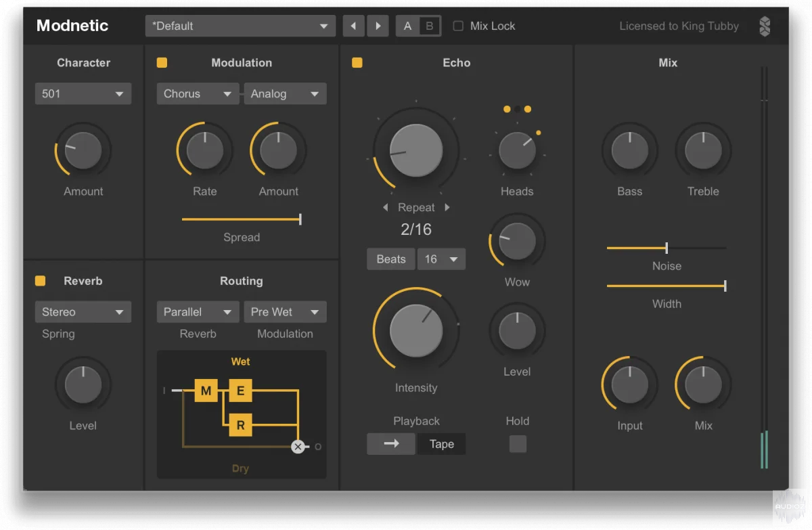
Task: Go to previous preset with left arrow
Action: (353, 26)
